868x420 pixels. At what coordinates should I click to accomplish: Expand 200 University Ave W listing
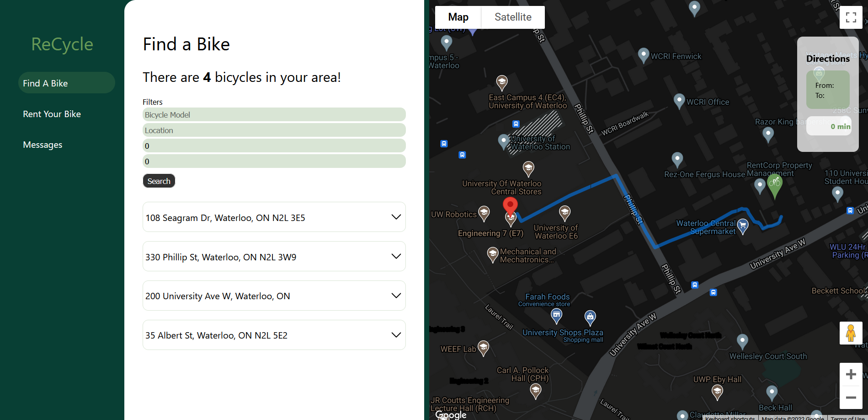coord(274,296)
